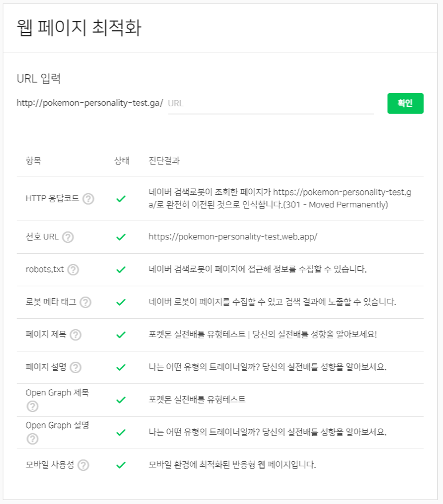Viewport: 443px width, 504px height.
Task: Click the 상태 column header
Action: coord(122,161)
